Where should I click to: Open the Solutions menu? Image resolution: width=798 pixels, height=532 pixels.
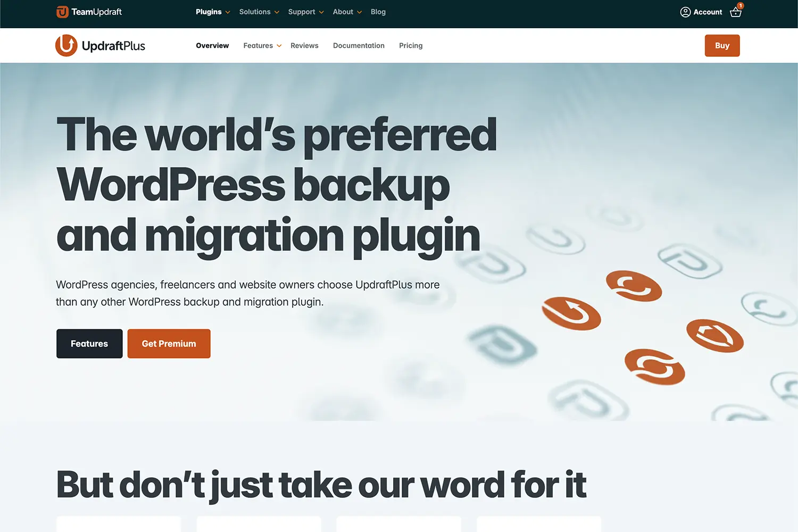point(255,12)
